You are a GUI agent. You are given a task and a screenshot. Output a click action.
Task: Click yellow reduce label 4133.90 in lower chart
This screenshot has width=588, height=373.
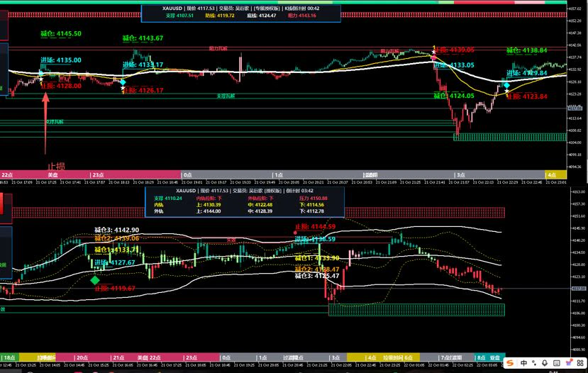point(317,258)
